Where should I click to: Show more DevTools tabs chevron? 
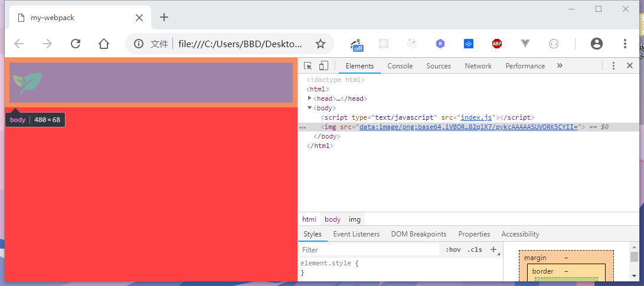click(x=560, y=65)
